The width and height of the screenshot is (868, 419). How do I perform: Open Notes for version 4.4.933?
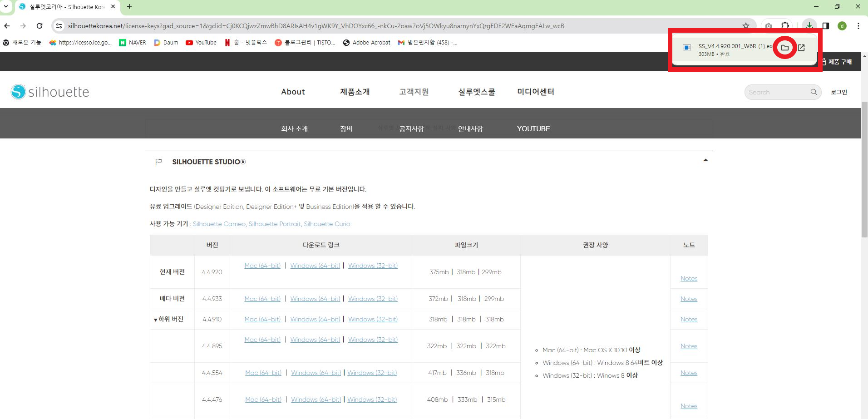click(689, 299)
